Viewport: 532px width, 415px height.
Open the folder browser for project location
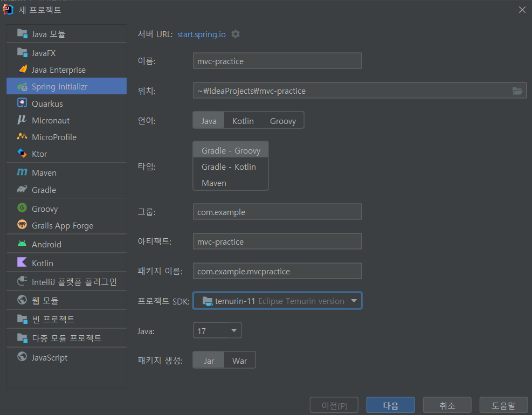[x=517, y=91]
